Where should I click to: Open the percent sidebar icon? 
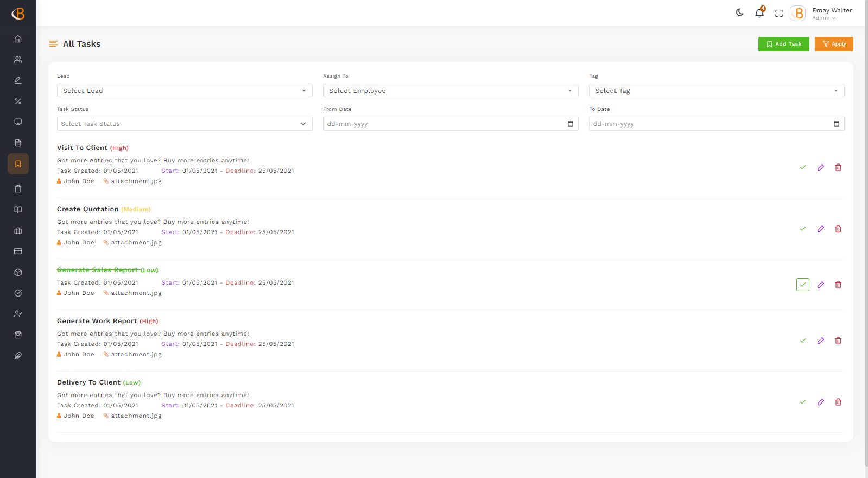(x=18, y=102)
